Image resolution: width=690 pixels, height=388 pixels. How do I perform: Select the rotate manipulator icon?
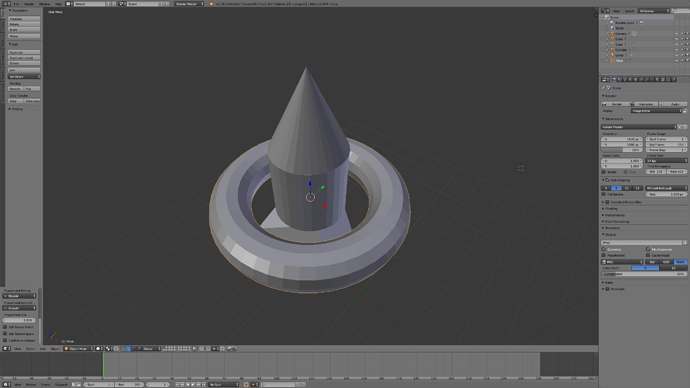[134, 348]
